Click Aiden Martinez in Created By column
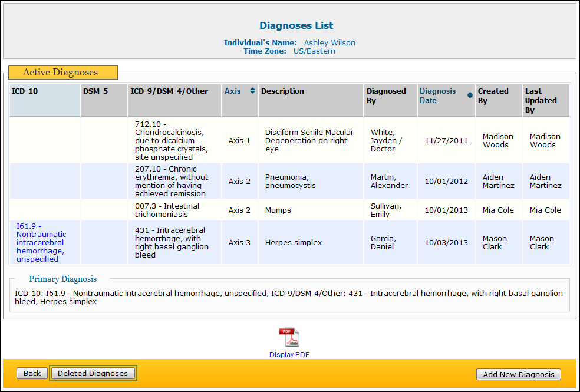This screenshot has height=392, width=580. tap(498, 181)
